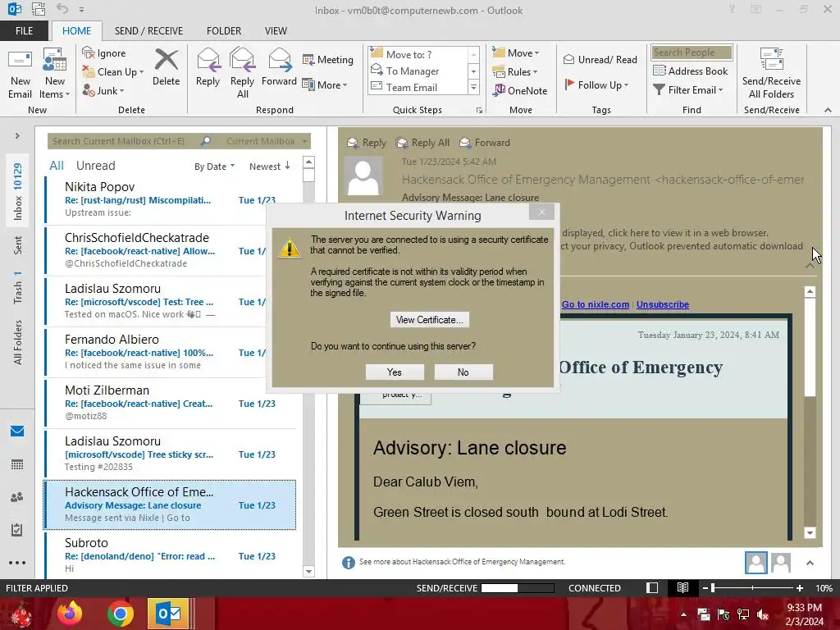Expand the Quick Steps gallery
This screenshot has width=840, height=630.
(x=473, y=87)
